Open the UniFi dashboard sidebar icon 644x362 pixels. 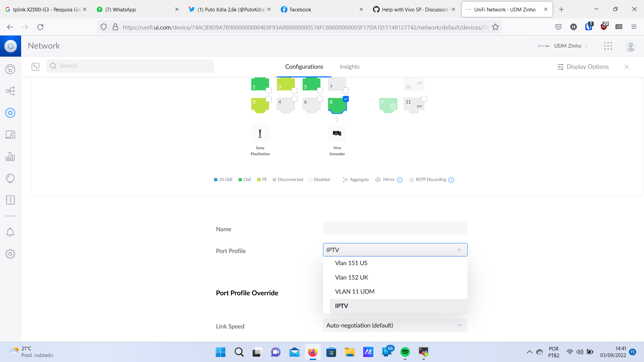click(10, 69)
